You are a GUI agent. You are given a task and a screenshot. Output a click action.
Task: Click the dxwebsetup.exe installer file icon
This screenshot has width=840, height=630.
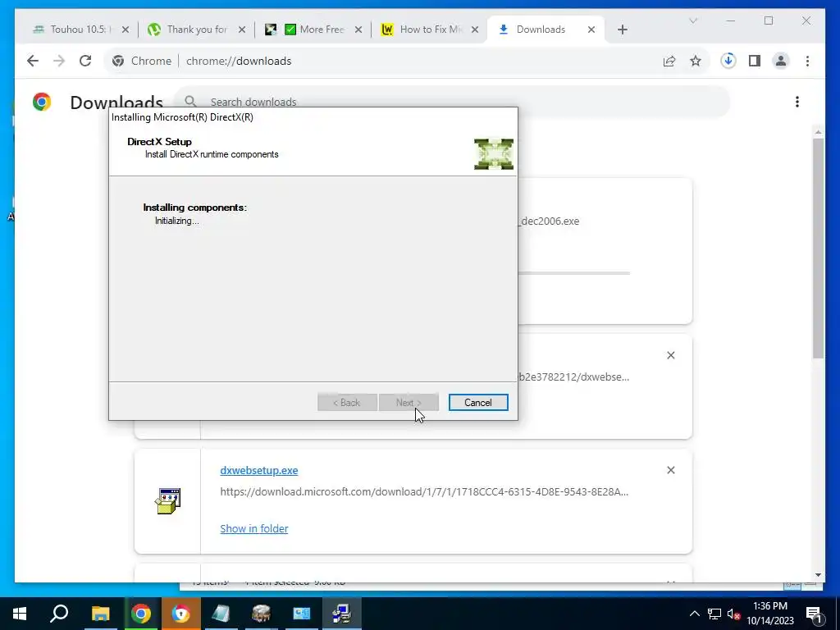(168, 501)
